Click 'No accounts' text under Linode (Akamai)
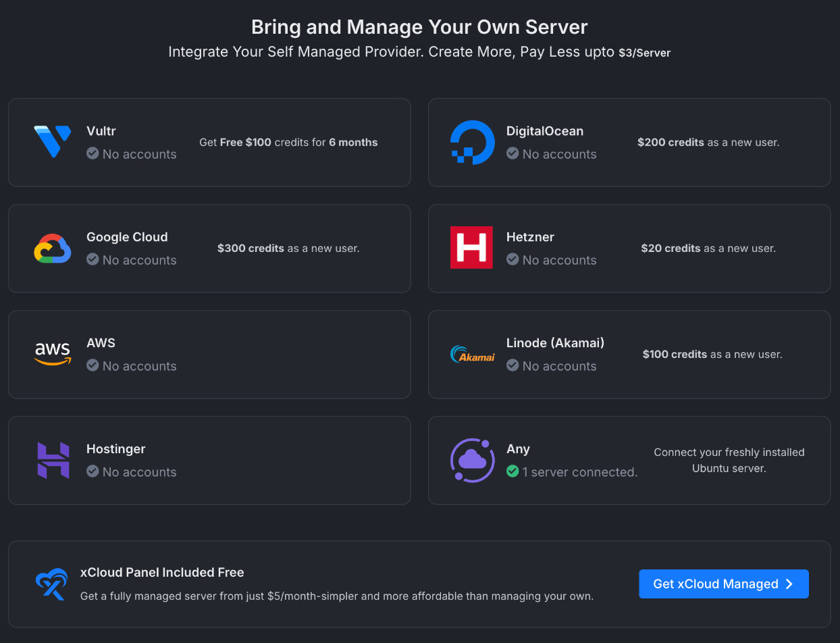840x643 pixels. [x=559, y=366]
